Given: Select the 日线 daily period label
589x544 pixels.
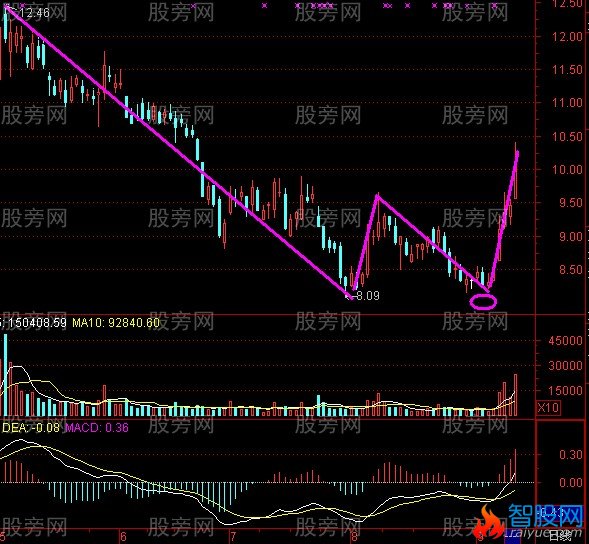Looking at the screenshot, I should point(560,535).
